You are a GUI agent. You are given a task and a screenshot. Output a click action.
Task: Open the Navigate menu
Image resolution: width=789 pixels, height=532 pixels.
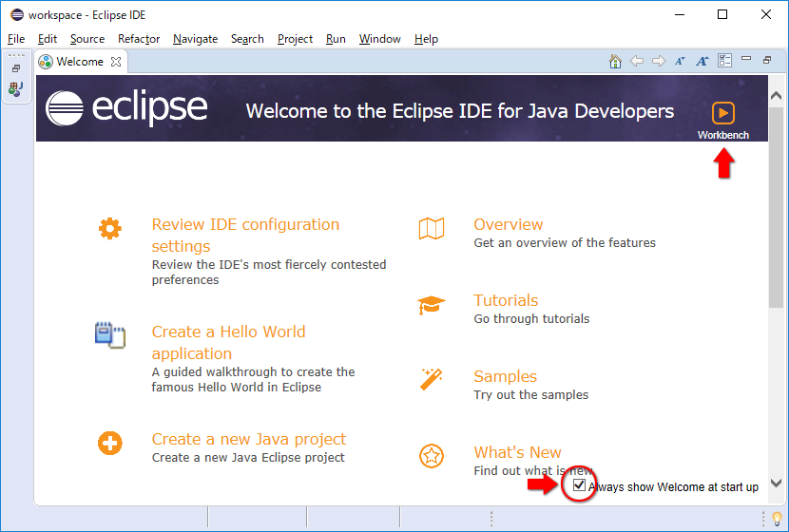(x=195, y=39)
